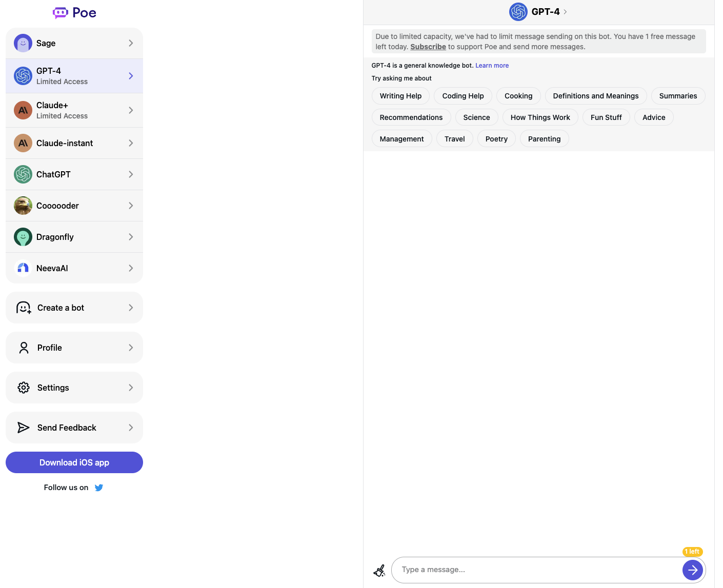723x588 pixels.
Task: Select the Fun Stuff chip
Action: click(x=606, y=117)
